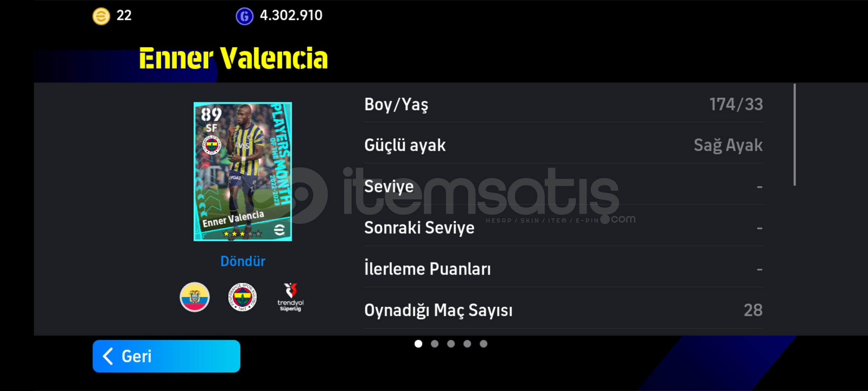The height and width of the screenshot is (391, 868).
Task: Jump to the fifth page dot
Action: pos(484,344)
